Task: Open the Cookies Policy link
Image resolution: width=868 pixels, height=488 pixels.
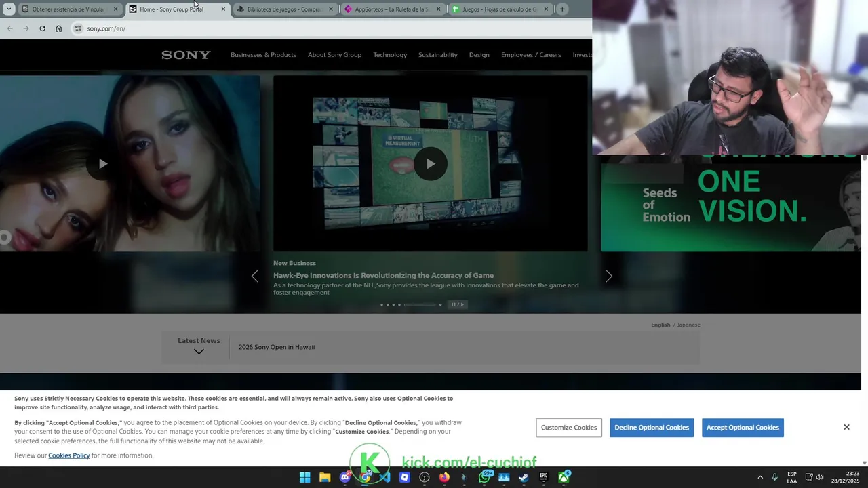Action: (69, 455)
